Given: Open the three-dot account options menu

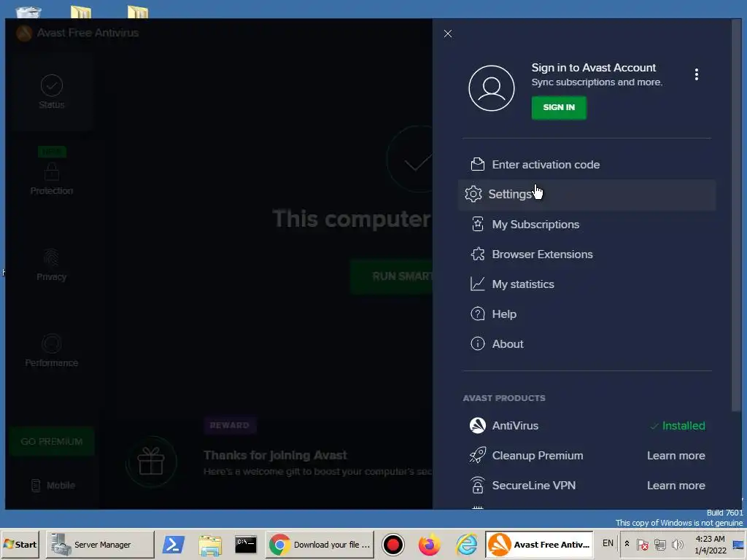Looking at the screenshot, I should pyautogui.click(x=696, y=74).
